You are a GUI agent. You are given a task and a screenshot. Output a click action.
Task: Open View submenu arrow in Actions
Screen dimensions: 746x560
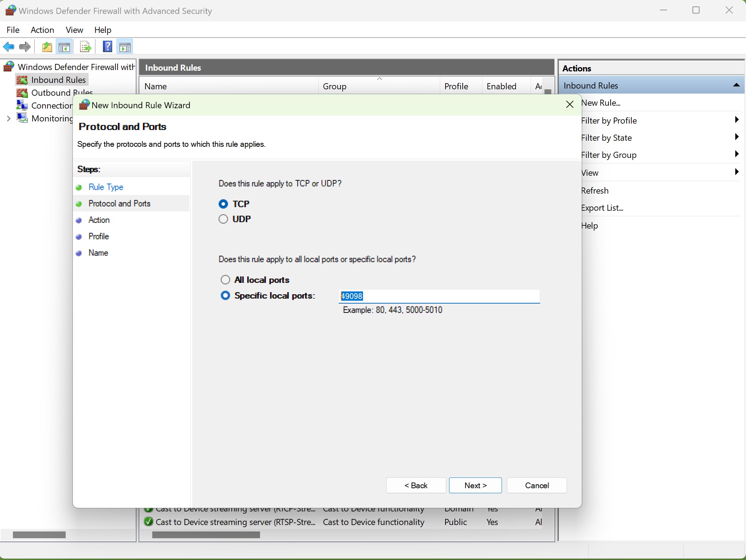[736, 172]
